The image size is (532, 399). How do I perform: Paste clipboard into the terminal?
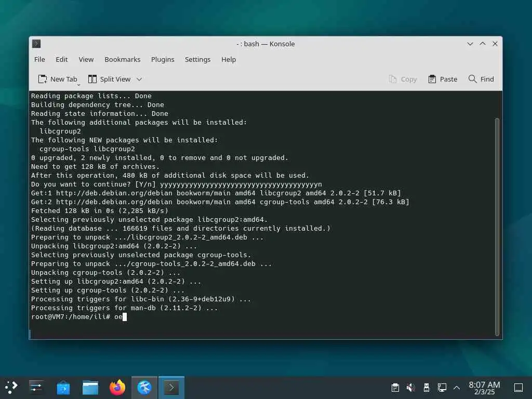(443, 79)
